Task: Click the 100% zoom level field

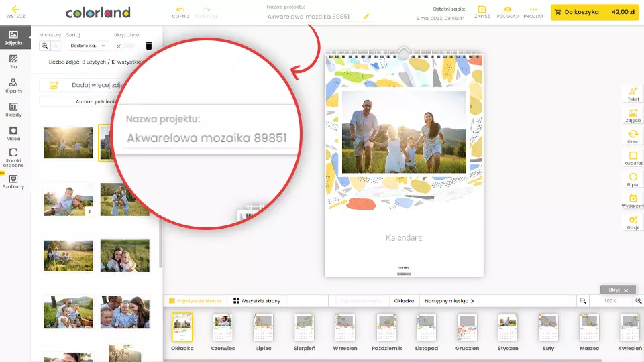Action: coord(610,301)
